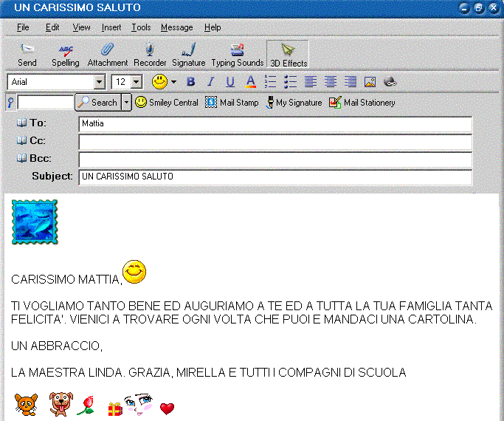Click the Search button

pos(98,103)
